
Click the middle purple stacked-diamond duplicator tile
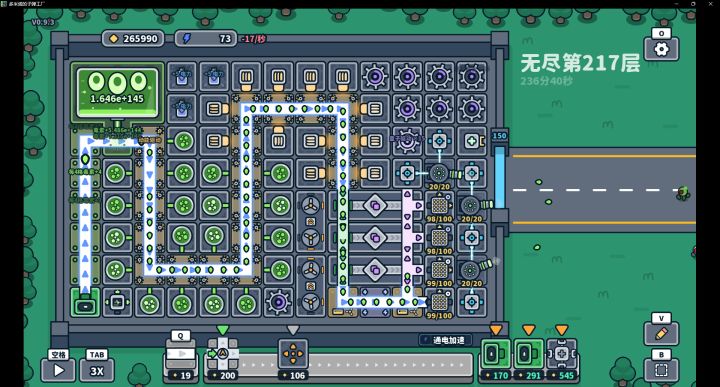(375, 238)
